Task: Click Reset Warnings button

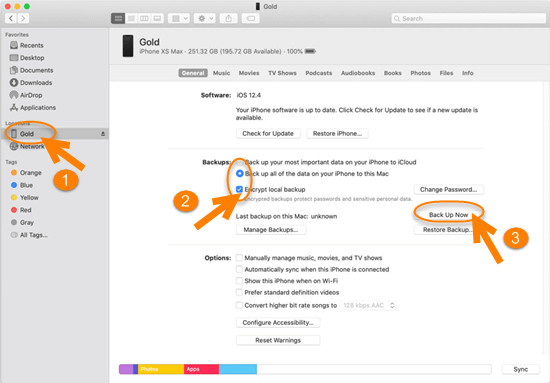Action: coord(278,340)
